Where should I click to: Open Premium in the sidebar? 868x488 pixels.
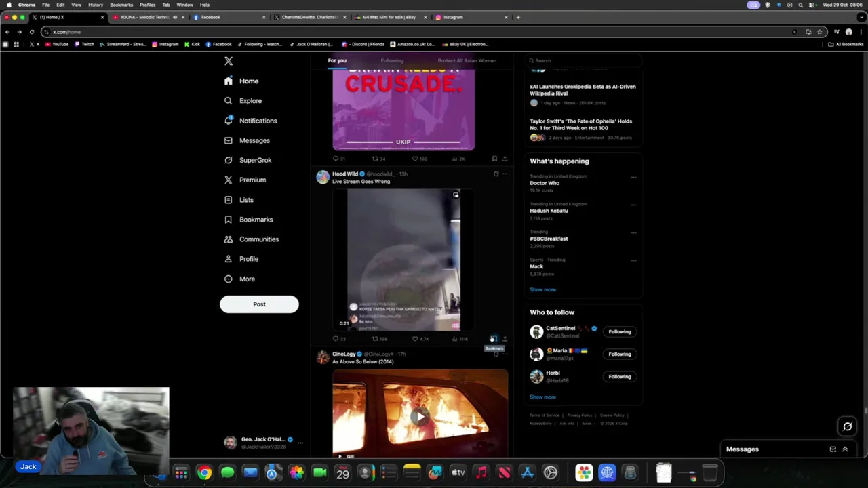click(x=245, y=180)
